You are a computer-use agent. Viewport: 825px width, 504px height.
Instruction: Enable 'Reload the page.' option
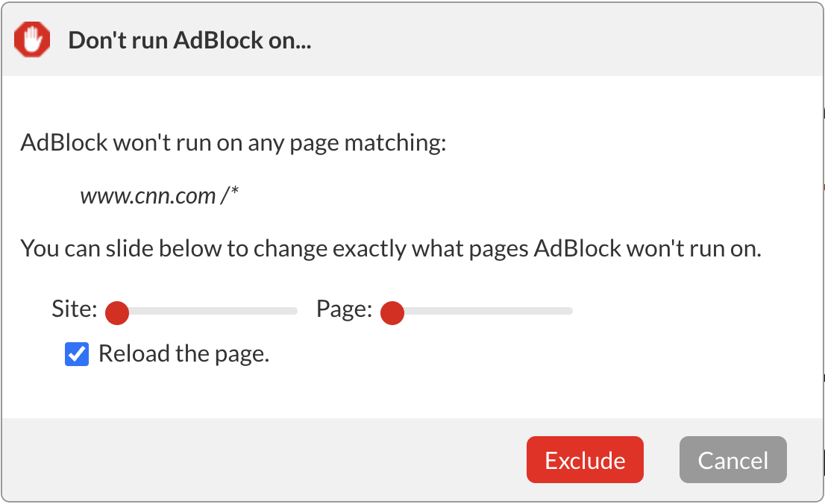tap(75, 354)
